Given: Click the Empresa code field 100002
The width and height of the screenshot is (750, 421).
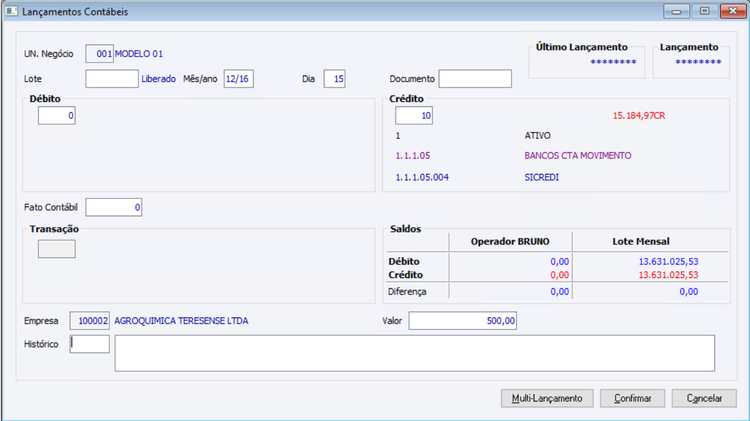Looking at the screenshot, I should [x=90, y=321].
